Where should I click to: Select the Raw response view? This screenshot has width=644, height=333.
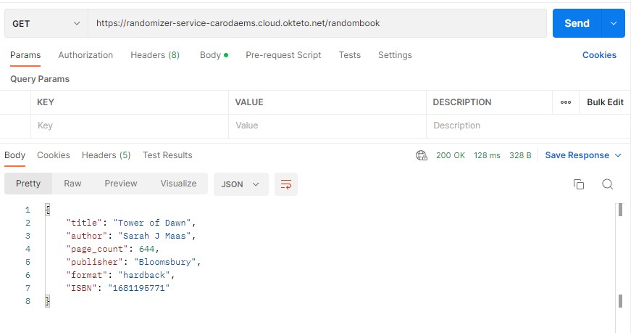tap(72, 184)
